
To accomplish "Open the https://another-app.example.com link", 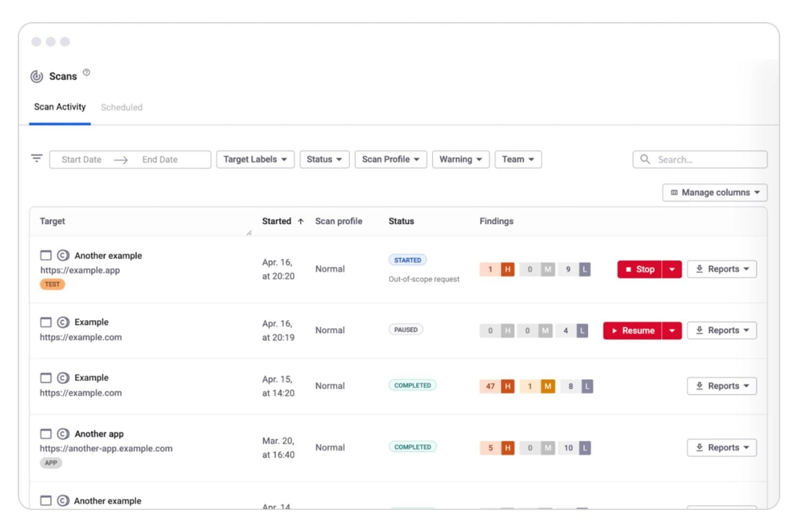I will click(x=106, y=448).
